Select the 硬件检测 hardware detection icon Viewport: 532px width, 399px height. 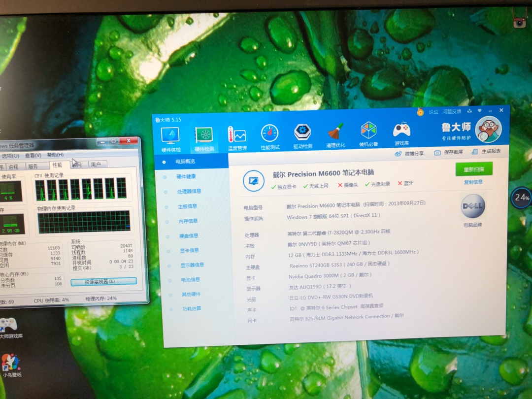(x=204, y=139)
